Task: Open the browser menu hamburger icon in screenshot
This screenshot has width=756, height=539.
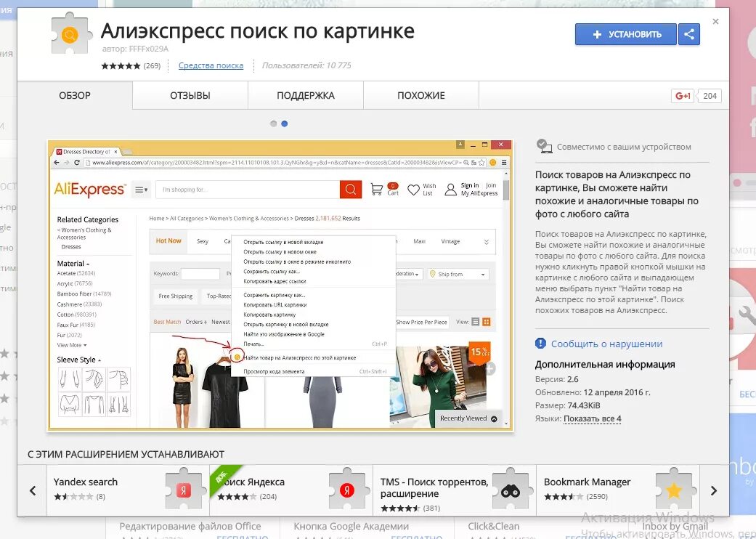Action: click(504, 163)
